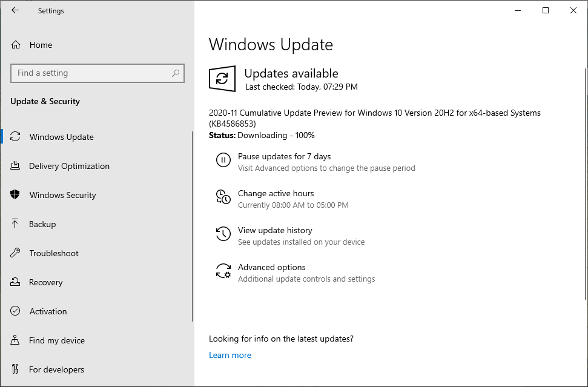Focus the Find a setting search box

coord(97,73)
